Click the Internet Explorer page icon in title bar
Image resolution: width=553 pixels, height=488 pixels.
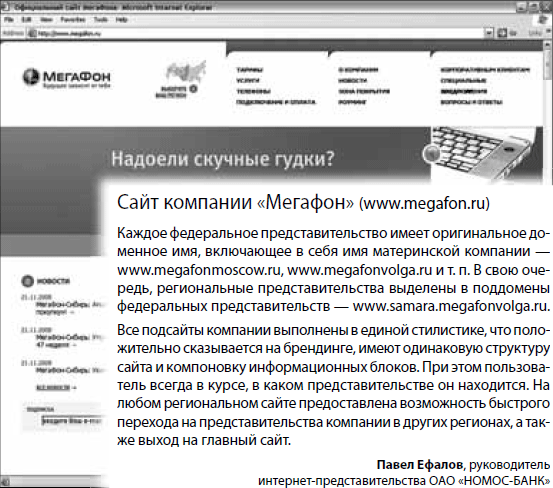pyautogui.click(x=6, y=7)
